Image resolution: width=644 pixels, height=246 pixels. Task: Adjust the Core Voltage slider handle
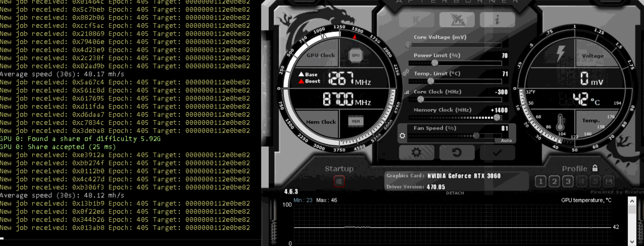coord(409,45)
